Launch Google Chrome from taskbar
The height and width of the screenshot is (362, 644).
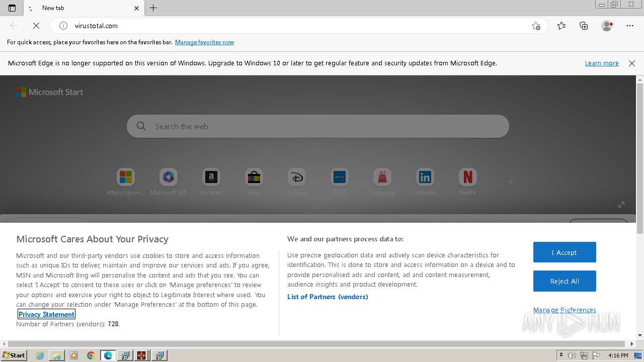tap(91, 355)
